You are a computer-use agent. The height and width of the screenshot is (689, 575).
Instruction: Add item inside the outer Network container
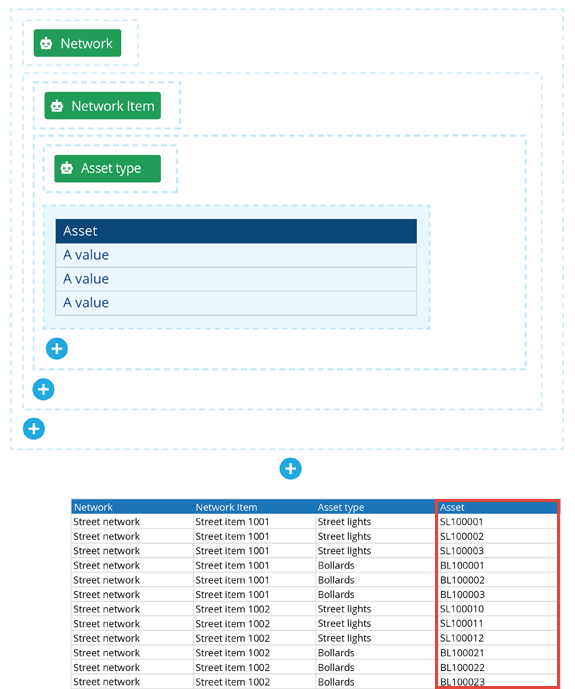[x=34, y=429]
